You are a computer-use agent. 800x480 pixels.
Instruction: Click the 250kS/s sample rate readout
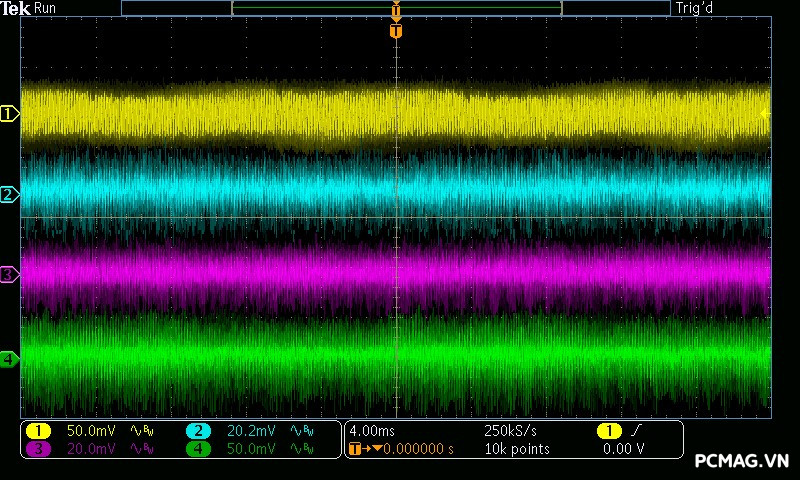[x=510, y=431]
